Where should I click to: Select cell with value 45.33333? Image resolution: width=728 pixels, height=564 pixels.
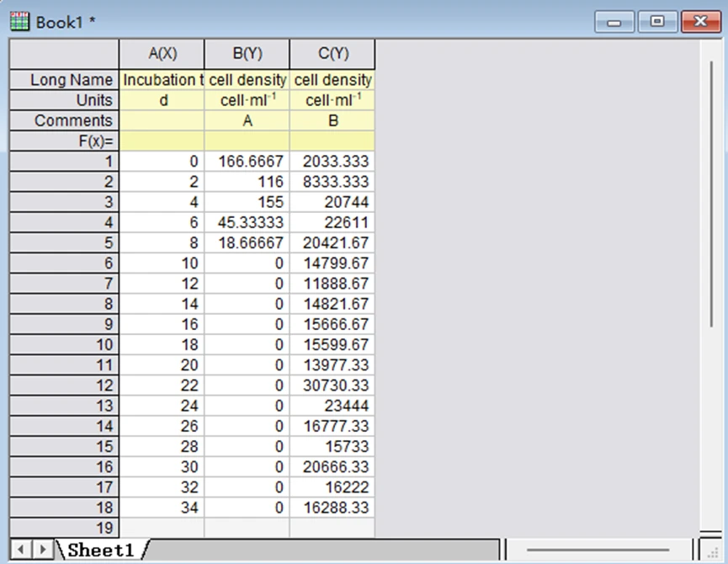pyautogui.click(x=247, y=223)
